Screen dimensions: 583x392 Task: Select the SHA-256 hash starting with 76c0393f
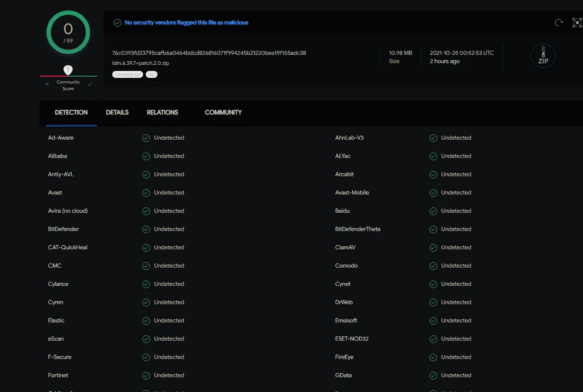[x=209, y=53]
